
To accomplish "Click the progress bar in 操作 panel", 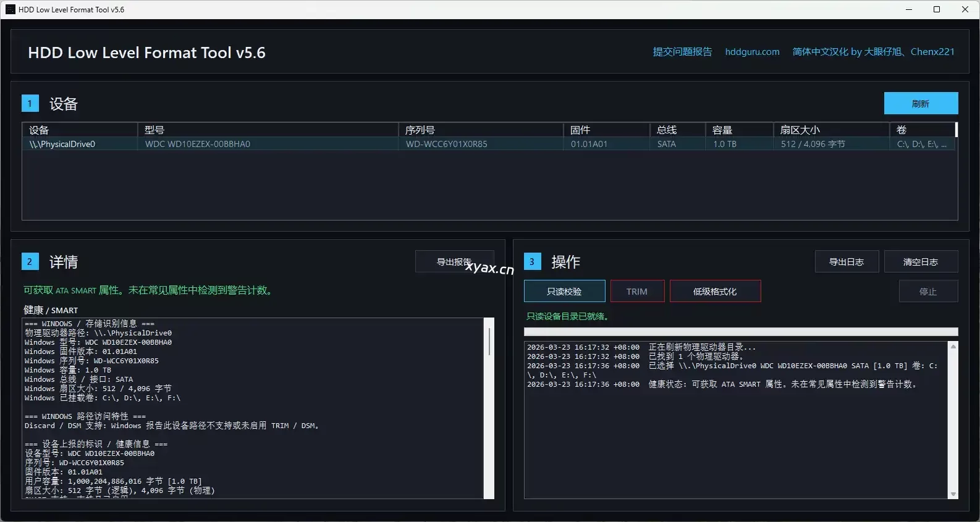I will click(x=741, y=332).
